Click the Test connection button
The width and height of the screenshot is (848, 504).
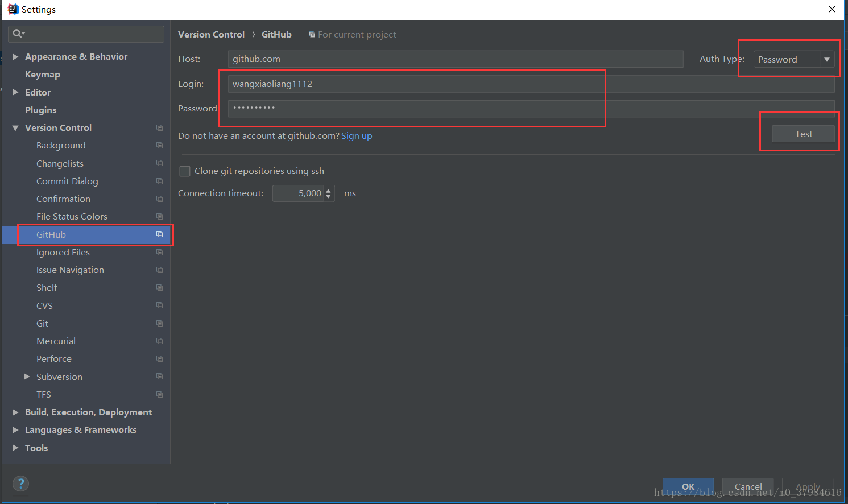[803, 134]
